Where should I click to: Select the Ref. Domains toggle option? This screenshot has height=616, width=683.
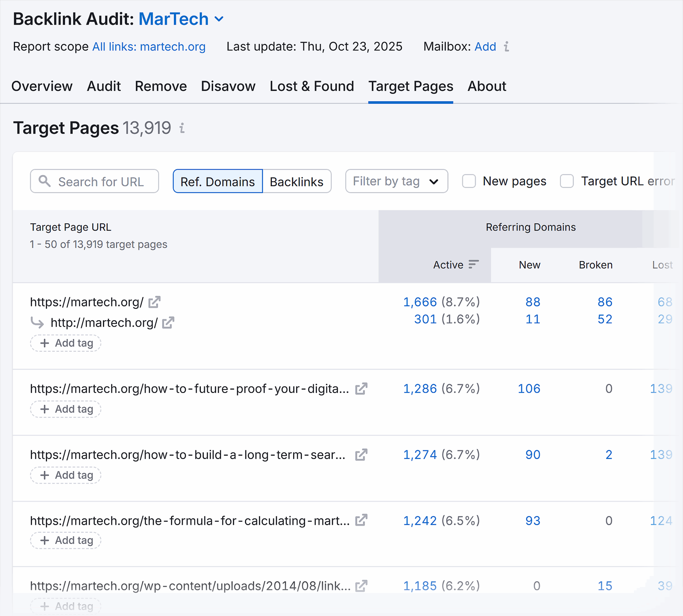(218, 181)
